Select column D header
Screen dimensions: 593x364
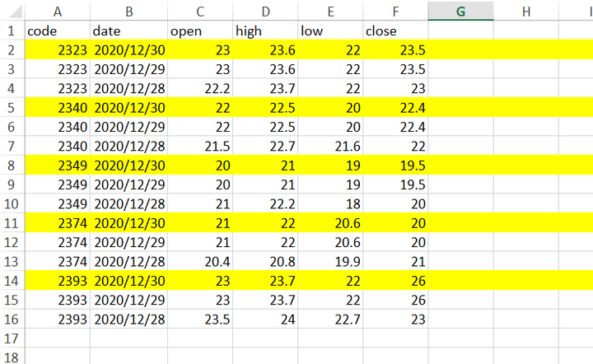265,12
